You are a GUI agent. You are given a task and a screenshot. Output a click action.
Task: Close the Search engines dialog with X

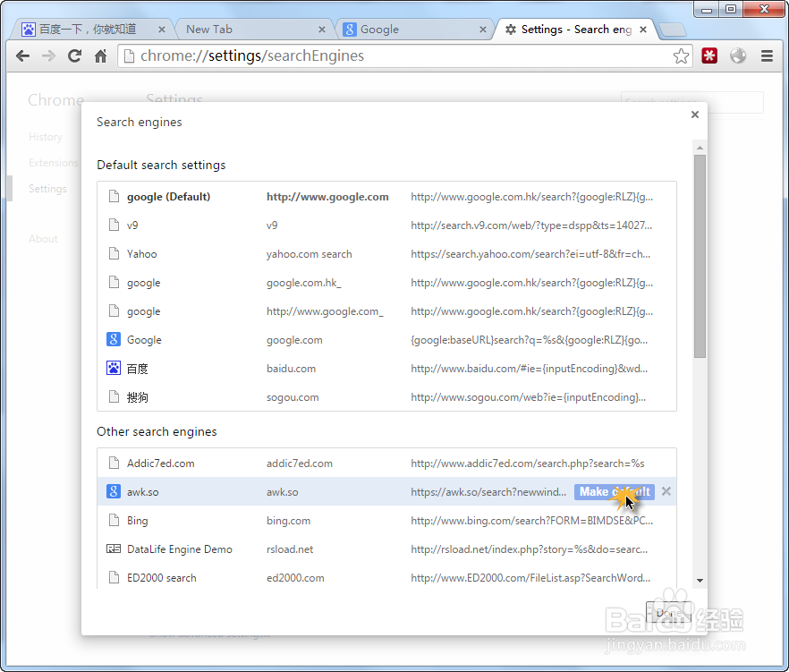click(x=695, y=115)
